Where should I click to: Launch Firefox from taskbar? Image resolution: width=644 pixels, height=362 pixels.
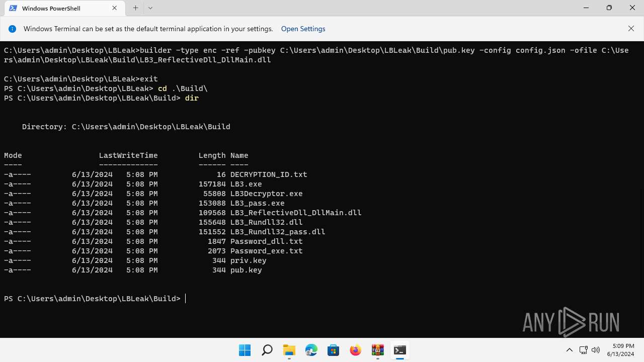tap(355, 350)
